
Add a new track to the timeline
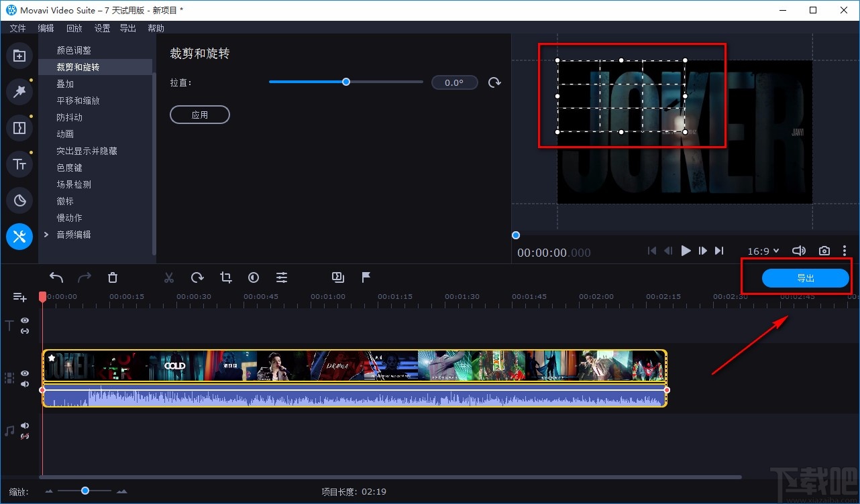point(19,297)
